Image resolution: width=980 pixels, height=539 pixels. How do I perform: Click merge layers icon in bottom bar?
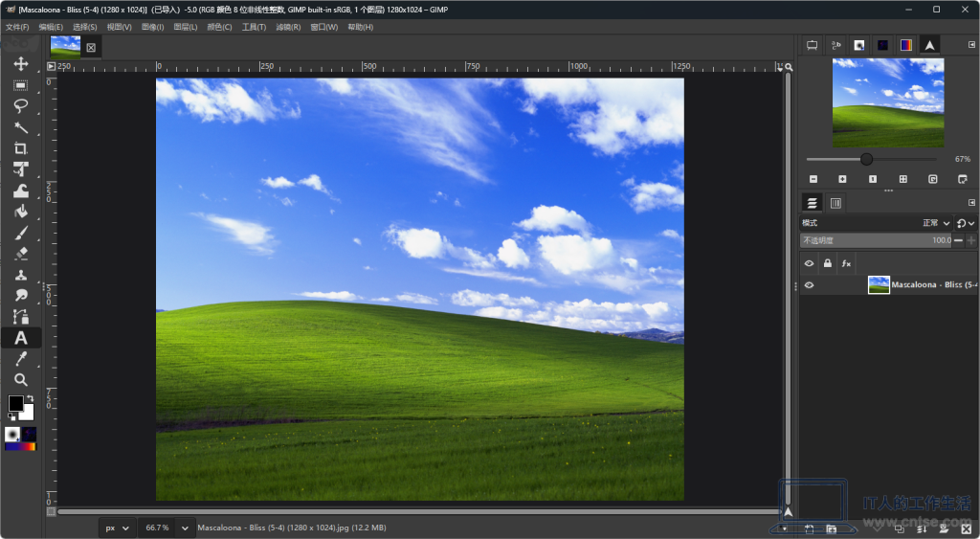(922, 529)
